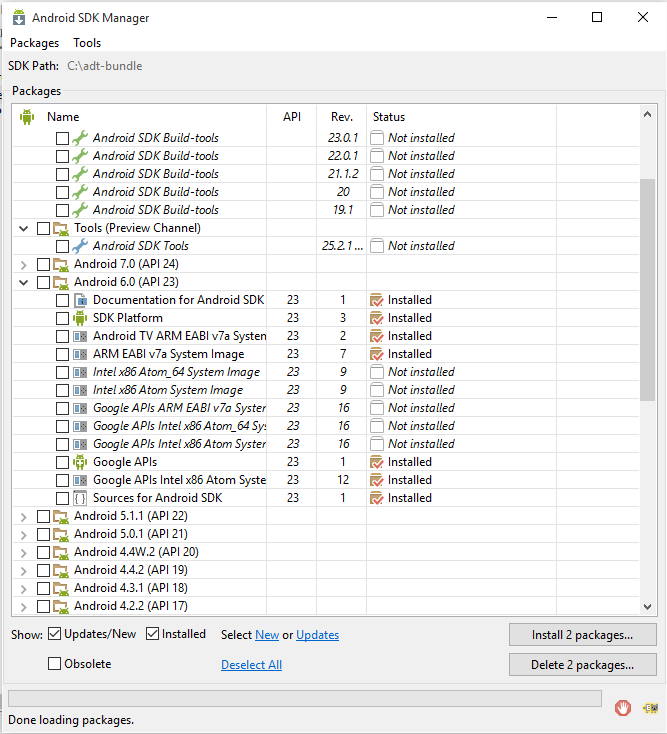The height and width of the screenshot is (734, 667).
Task: Click the wrench icon for Build-tools 22.0.1
Action: (x=80, y=156)
